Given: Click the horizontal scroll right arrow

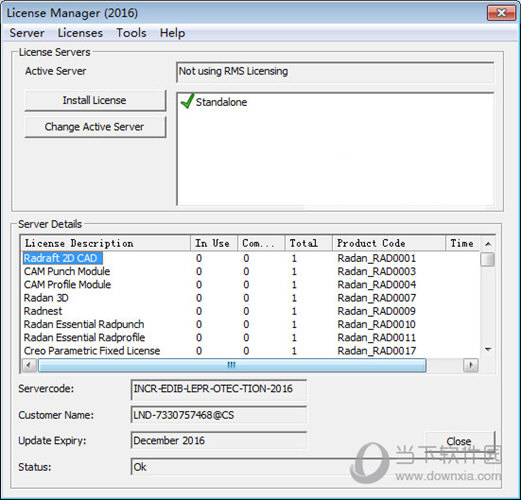Looking at the screenshot, I should point(471,365).
